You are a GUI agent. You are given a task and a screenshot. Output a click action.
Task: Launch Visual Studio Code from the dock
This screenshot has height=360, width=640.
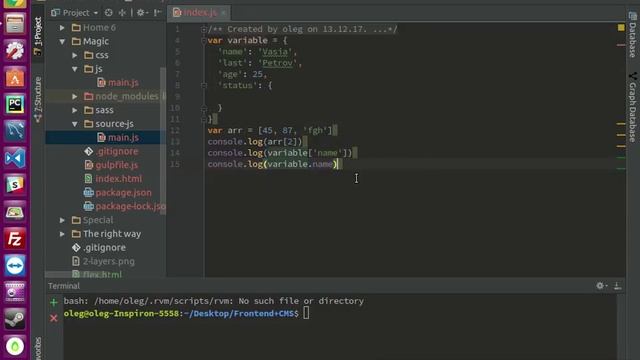(15, 158)
